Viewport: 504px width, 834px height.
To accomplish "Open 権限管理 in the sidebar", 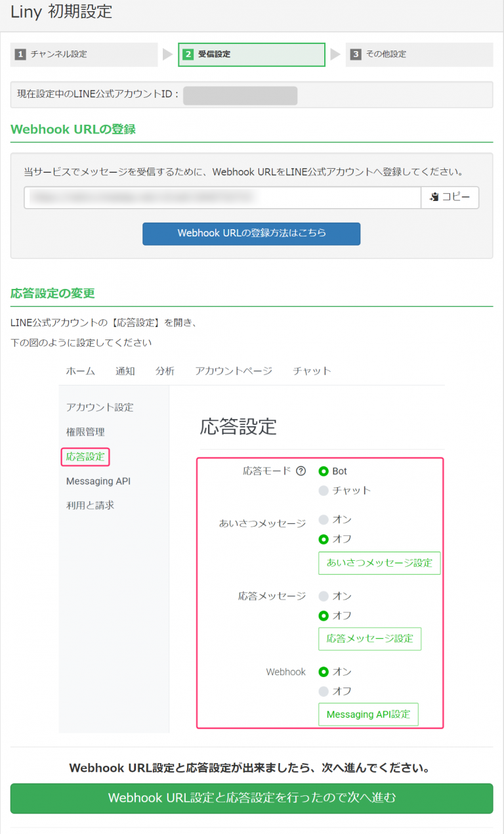I will 85,432.
